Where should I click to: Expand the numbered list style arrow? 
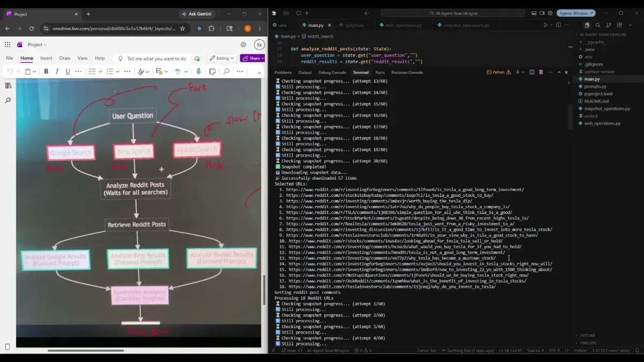click(118, 71)
